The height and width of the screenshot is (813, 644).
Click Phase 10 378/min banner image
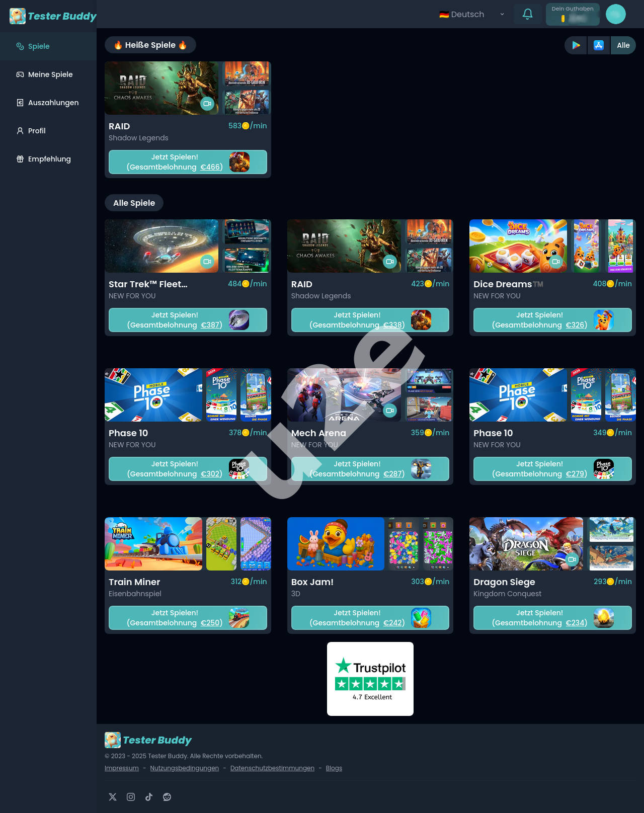pos(153,395)
